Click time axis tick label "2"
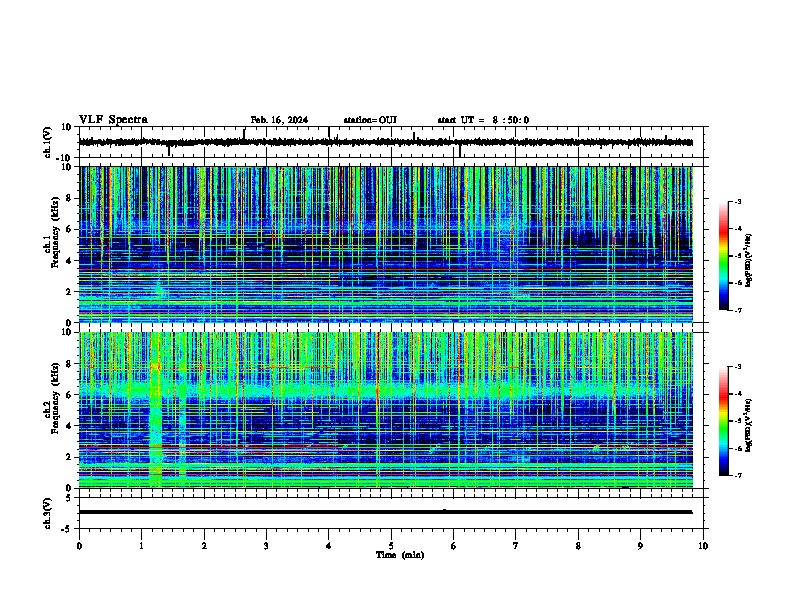 (204, 546)
